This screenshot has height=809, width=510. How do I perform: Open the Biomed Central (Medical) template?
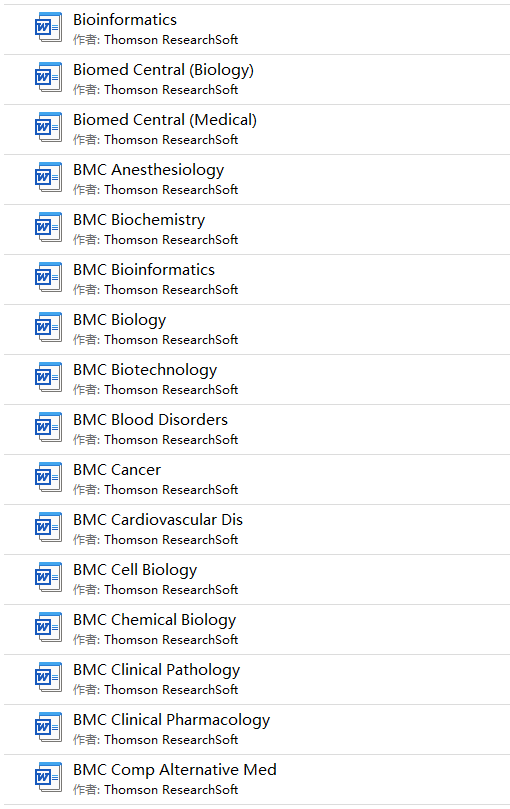165,120
